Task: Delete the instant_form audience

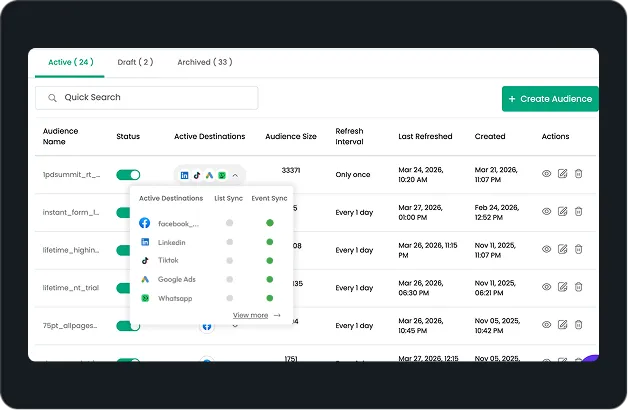Action: pyautogui.click(x=578, y=211)
